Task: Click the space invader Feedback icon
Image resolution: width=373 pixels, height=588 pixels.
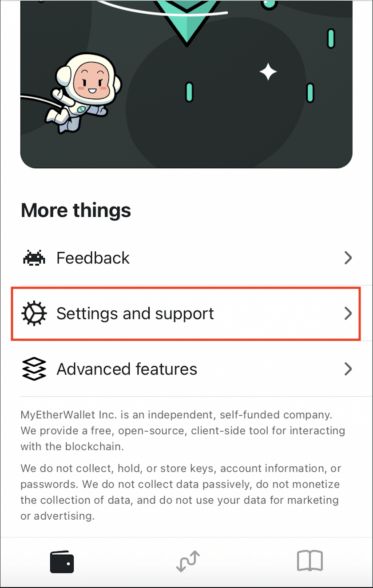Action: [34, 258]
